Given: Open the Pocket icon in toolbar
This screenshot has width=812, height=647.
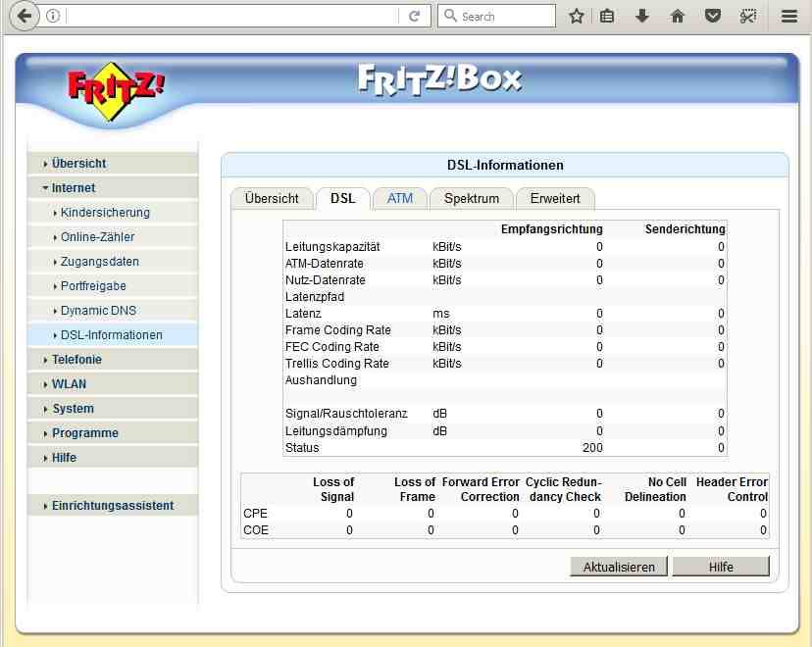Looking at the screenshot, I should pyautogui.click(x=713, y=16).
